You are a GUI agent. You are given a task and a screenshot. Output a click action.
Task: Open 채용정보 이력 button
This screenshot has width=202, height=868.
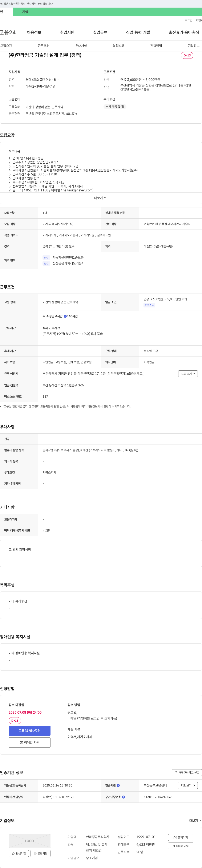pos(181,846)
